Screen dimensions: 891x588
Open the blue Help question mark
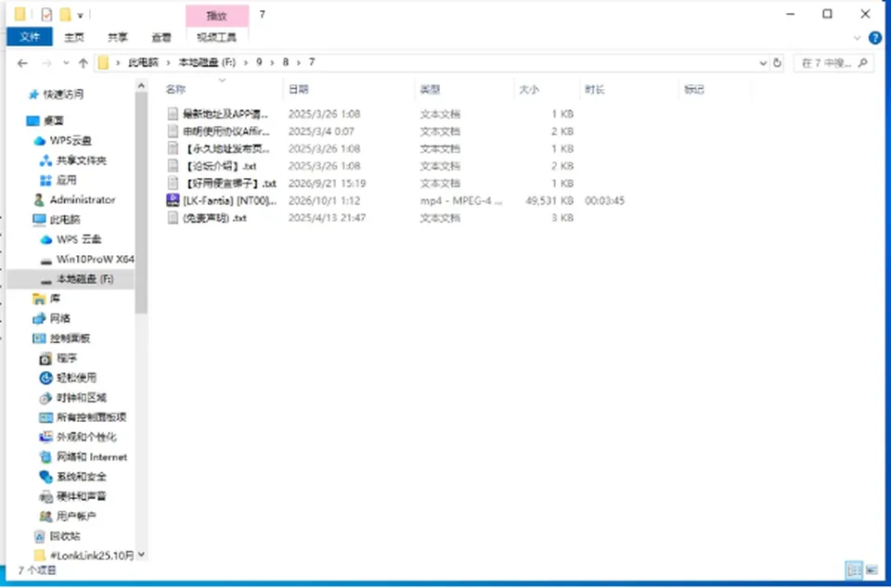click(x=875, y=38)
